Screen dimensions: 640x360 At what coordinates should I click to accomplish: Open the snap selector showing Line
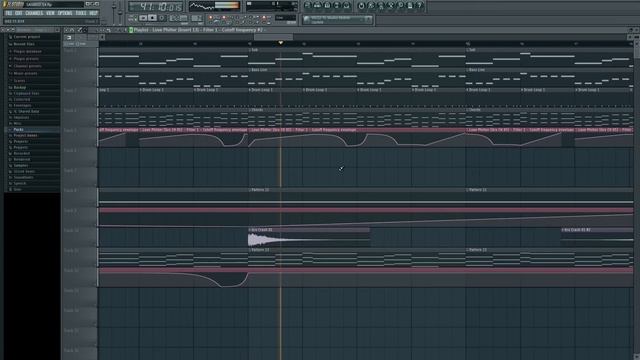coord(286,18)
